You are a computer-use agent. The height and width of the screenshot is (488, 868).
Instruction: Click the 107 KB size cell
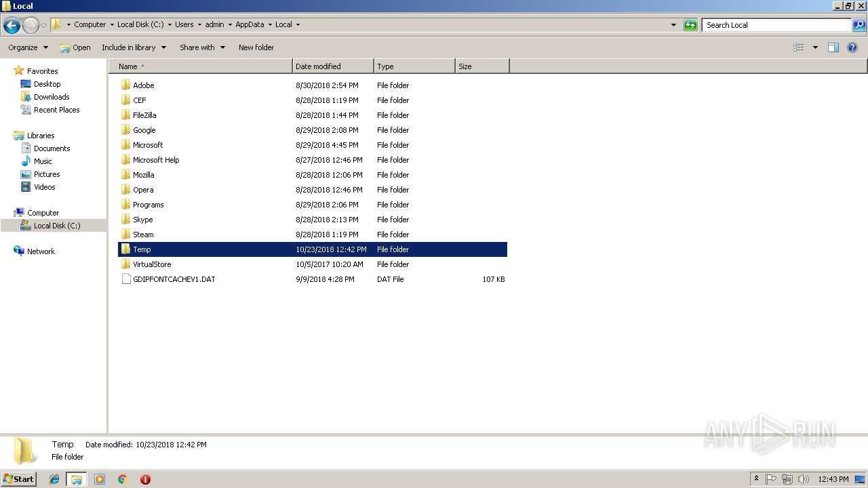493,279
